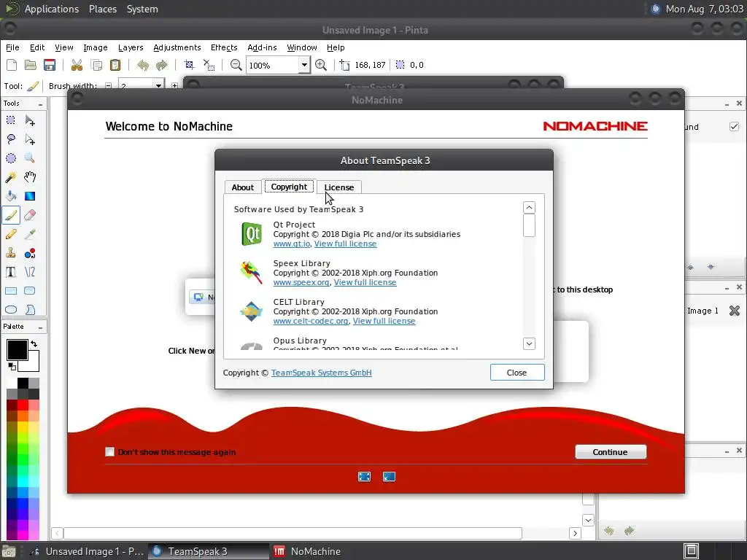This screenshot has height=560, width=747.
Task: Choose the Ellipse shape tool
Action: (10, 310)
